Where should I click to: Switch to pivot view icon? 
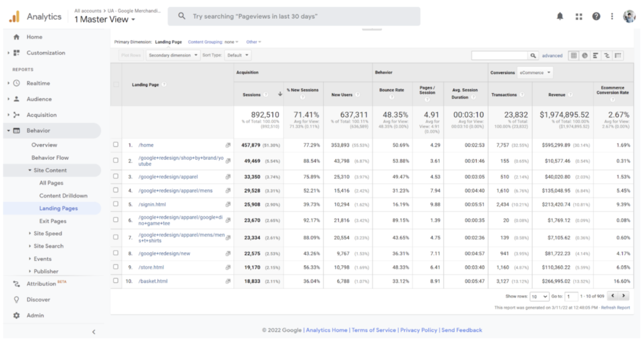coord(618,55)
